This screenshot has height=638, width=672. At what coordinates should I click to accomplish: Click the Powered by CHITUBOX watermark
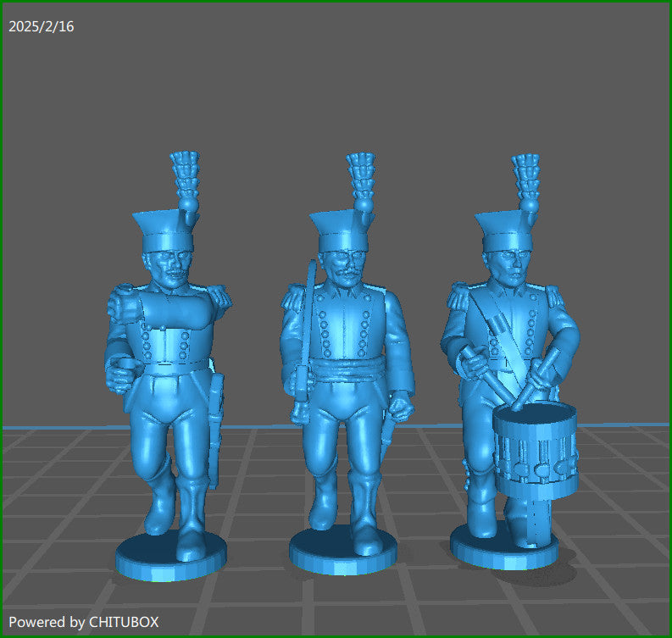pos(83,622)
